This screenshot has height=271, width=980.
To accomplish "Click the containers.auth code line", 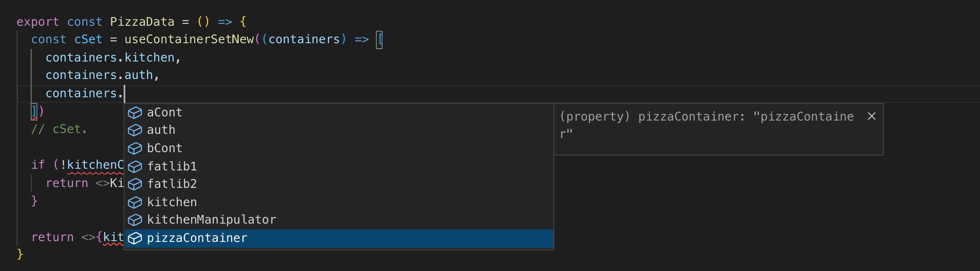I will click(x=103, y=75).
